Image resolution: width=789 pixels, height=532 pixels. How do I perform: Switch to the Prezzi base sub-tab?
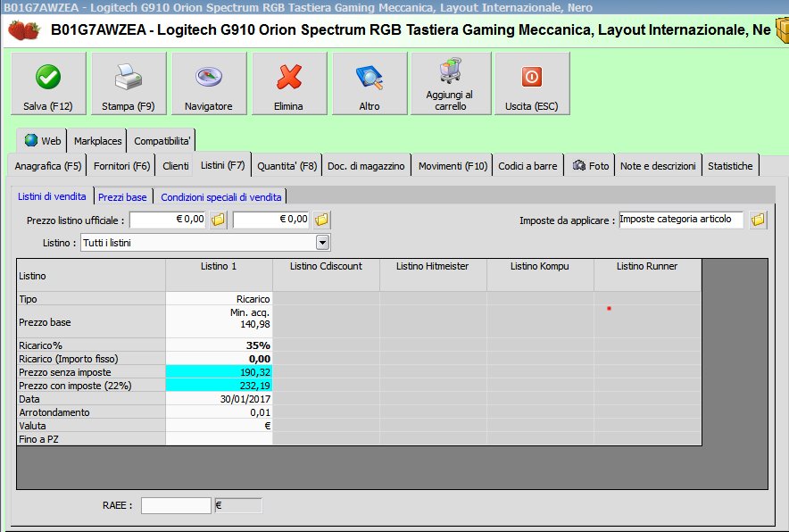coord(122,197)
